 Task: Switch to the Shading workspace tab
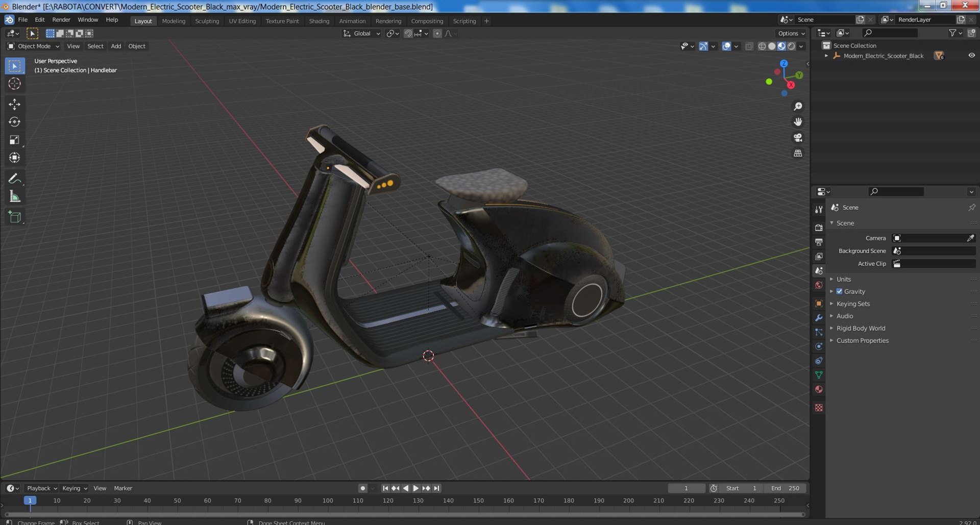pyautogui.click(x=319, y=21)
